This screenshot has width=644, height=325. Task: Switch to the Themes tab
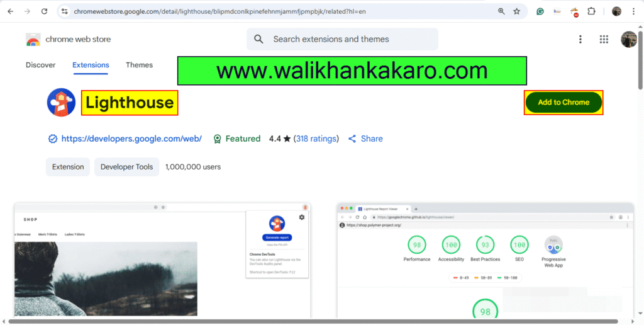[139, 65]
